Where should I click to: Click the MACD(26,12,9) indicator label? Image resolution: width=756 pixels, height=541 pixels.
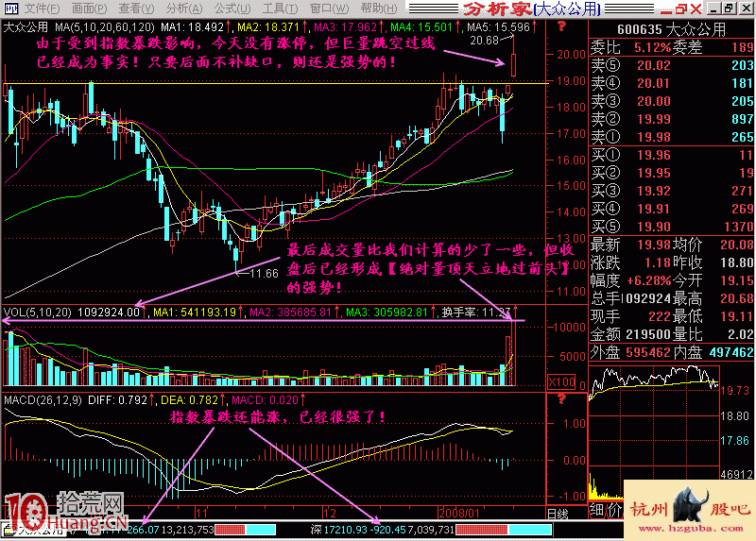tap(43, 399)
